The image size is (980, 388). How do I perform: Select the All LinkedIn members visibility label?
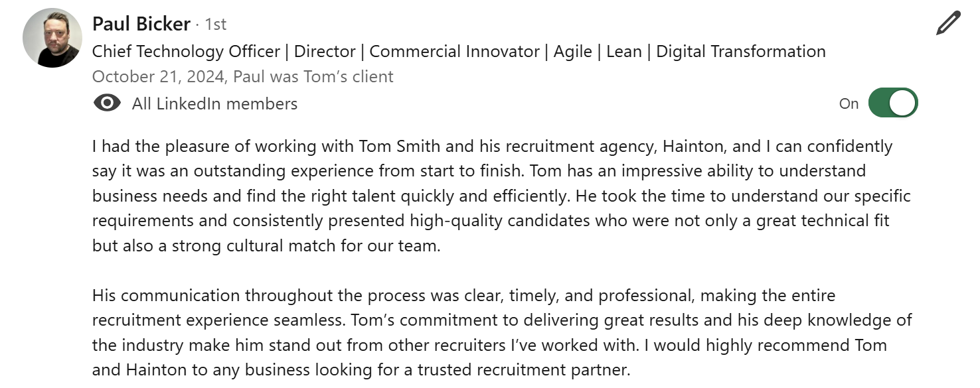[214, 103]
